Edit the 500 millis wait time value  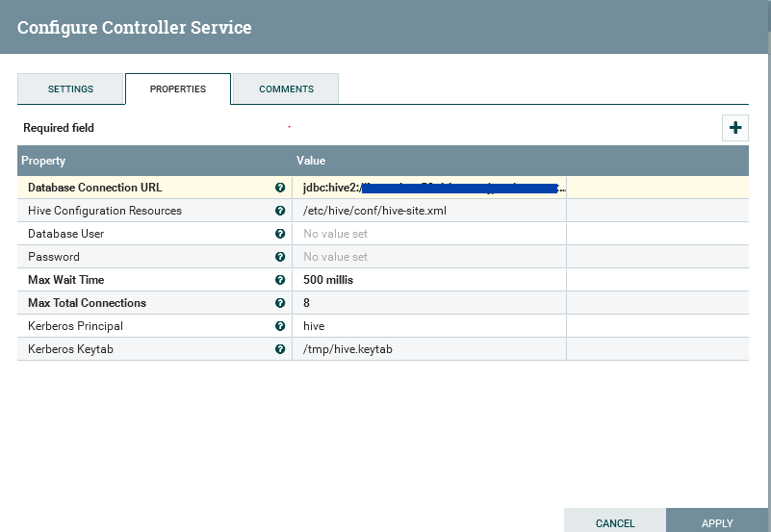pos(428,280)
